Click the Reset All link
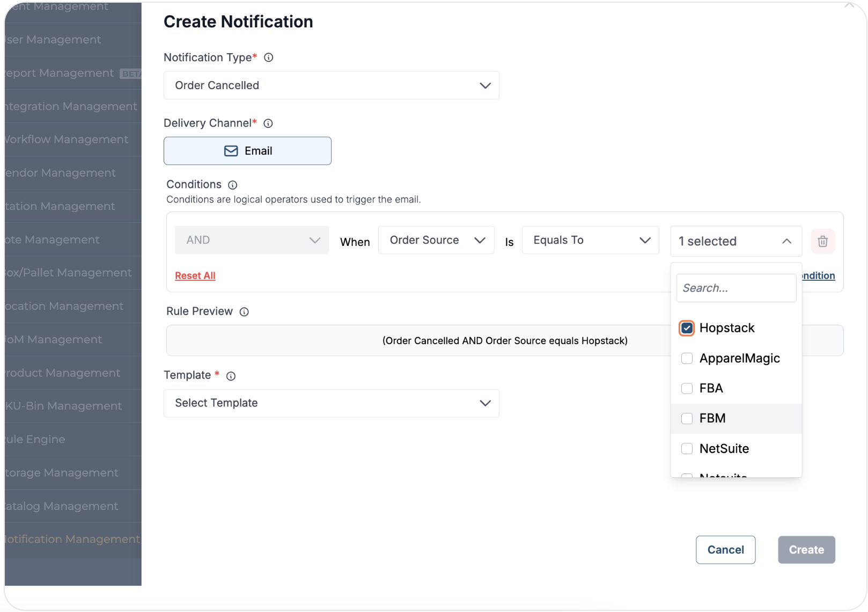Screen dimensions: 868x612 [195, 275]
